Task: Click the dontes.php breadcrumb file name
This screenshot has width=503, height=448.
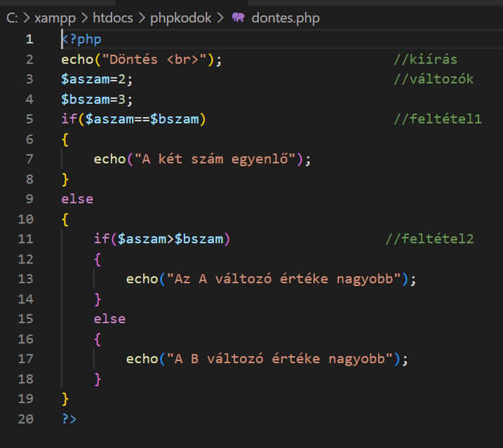Action: coord(285,18)
